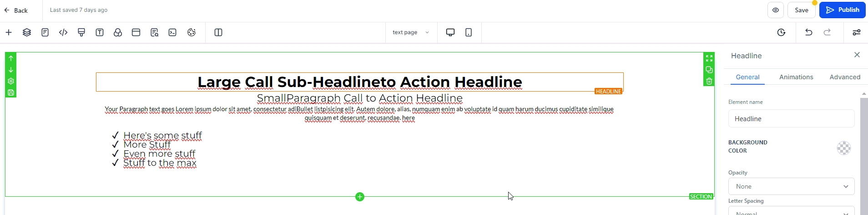Open the layers panel icon

click(x=27, y=32)
